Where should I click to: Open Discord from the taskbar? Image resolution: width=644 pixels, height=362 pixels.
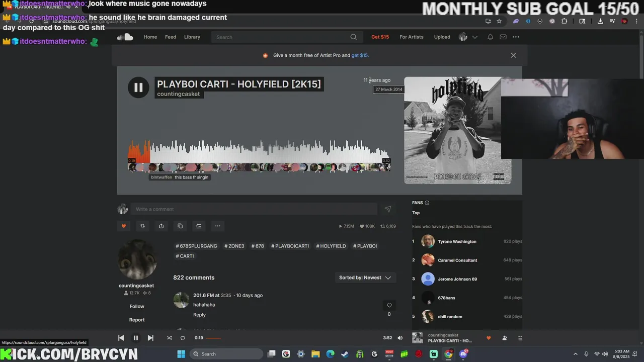tap(463, 354)
